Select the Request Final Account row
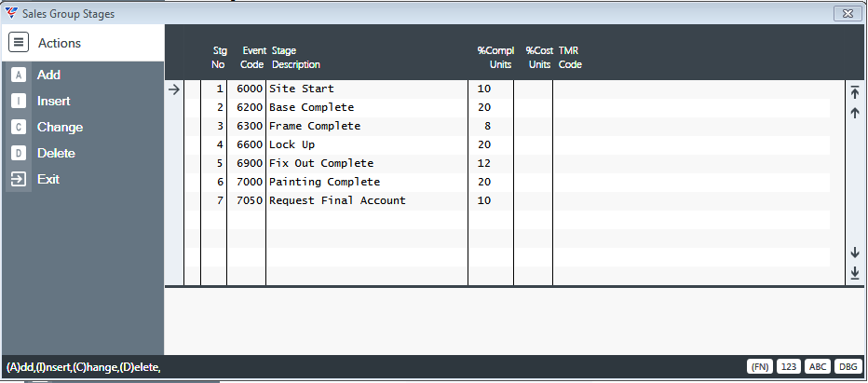The width and height of the screenshot is (868, 383). tap(507, 200)
